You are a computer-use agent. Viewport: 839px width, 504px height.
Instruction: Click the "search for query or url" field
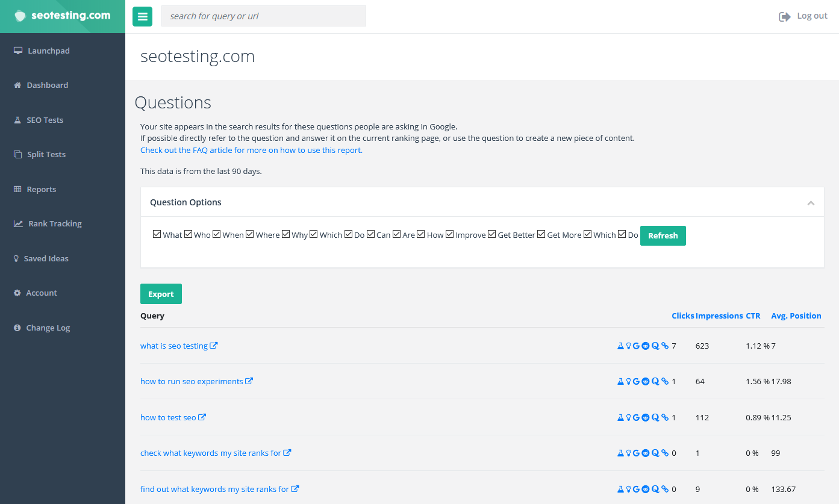pos(263,16)
